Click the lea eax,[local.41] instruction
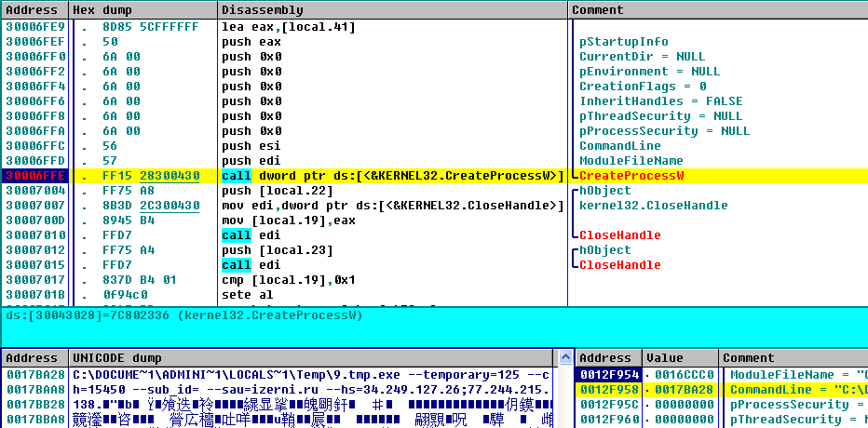Viewport: 868px width, 428px height. pyautogui.click(x=288, y=27)
